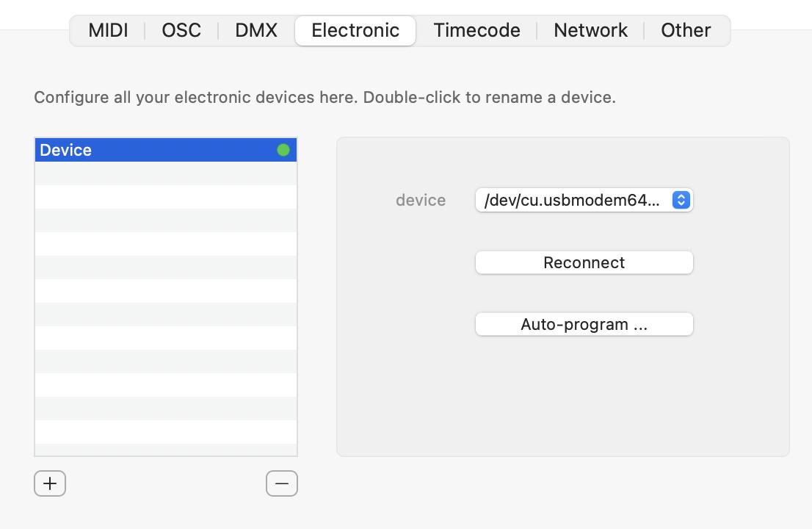The image size is (812, 529).
Task: Click the plus icon to add a device
Action: tap(50, 483)
